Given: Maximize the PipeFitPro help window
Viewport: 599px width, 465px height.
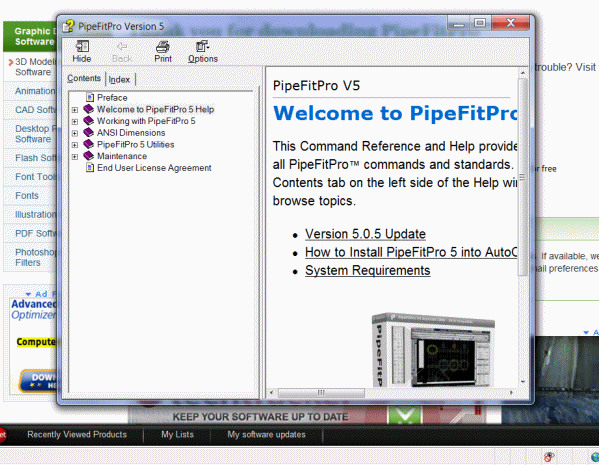Looking at the screenshot, I should tap(480, 23).
